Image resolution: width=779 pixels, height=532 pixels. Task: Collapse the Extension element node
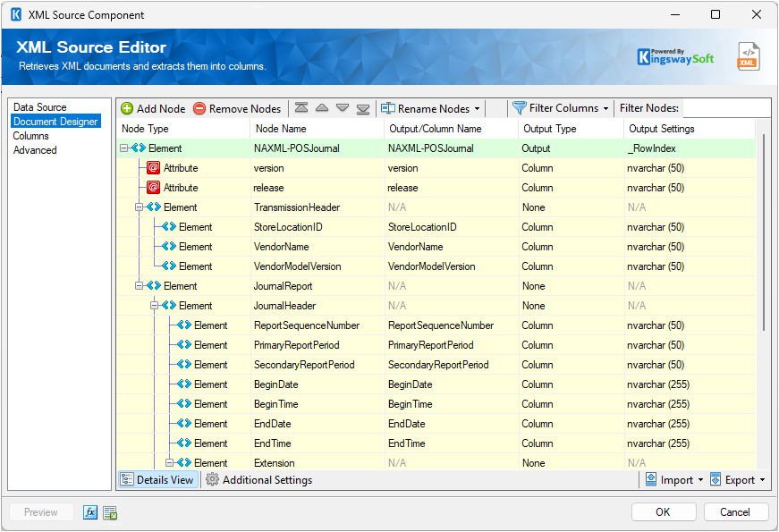169,462
